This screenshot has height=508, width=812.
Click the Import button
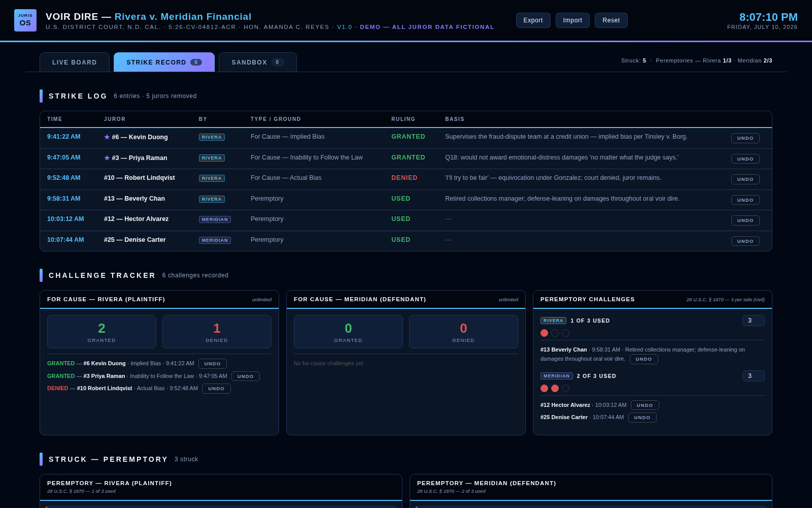[x=572, y=20]
